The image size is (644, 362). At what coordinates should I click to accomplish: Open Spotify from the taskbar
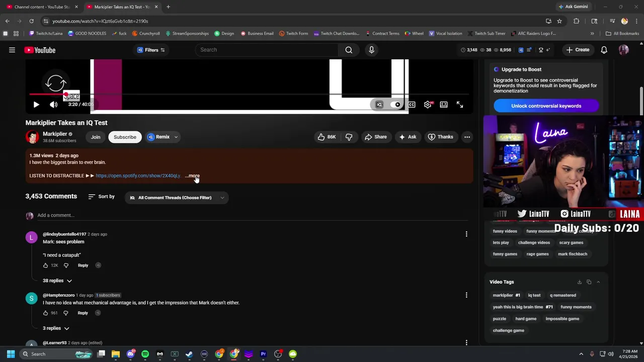click(145, 354)
